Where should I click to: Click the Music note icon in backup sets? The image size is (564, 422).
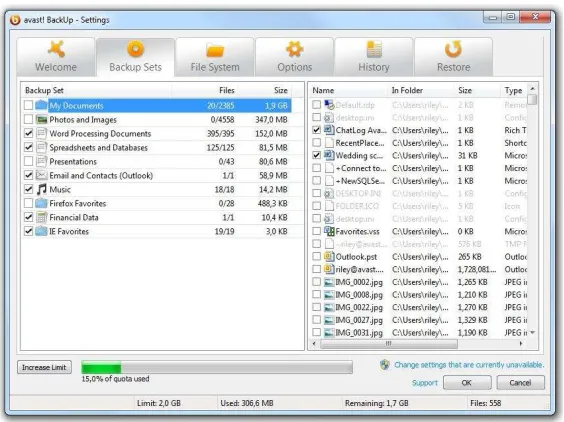[42, 189]
